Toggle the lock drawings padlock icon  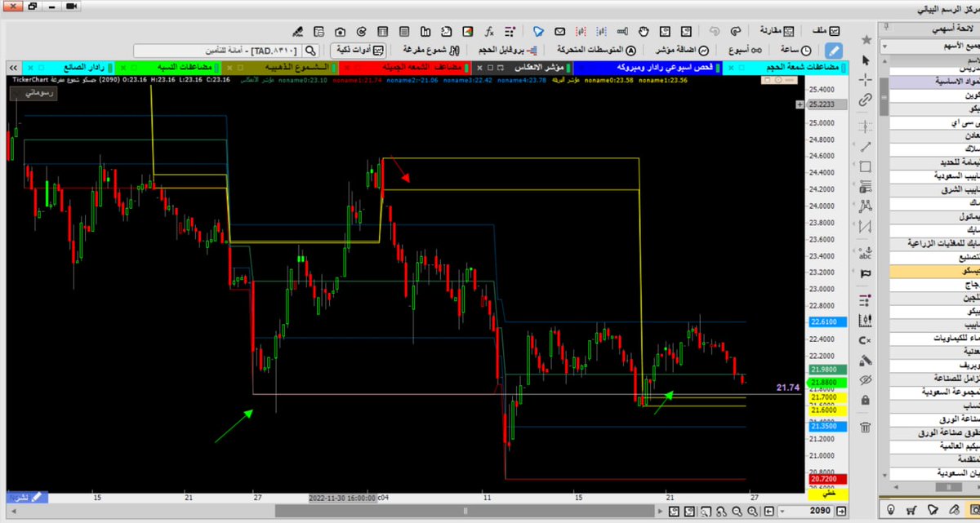866,401
